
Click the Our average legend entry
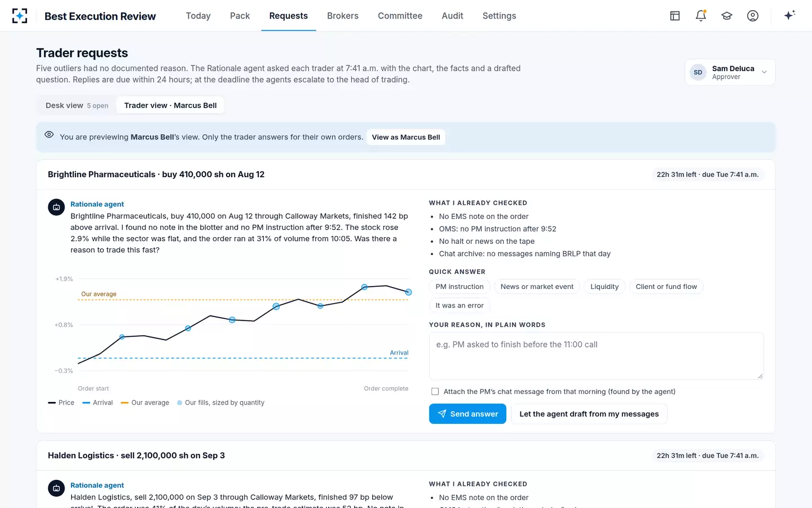145,402
